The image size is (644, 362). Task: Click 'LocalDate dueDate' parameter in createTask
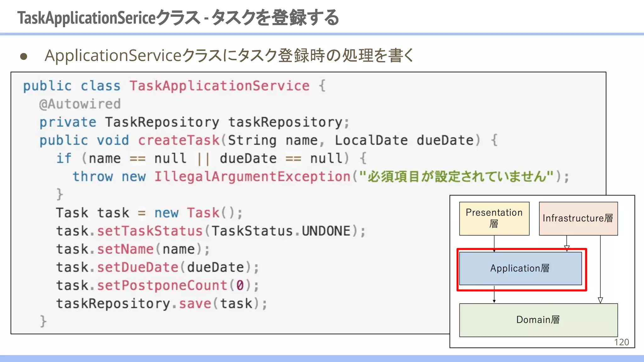click(x=404, y=140)
